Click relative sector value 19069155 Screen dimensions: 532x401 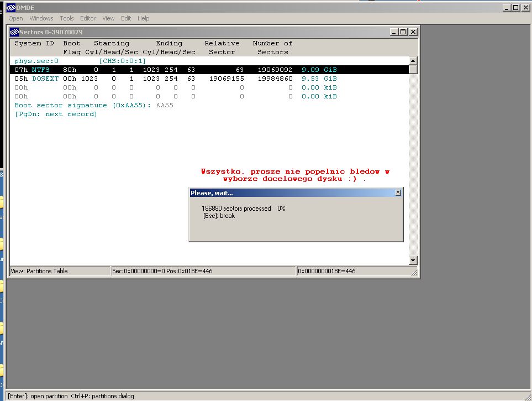[x=227, y=79]
